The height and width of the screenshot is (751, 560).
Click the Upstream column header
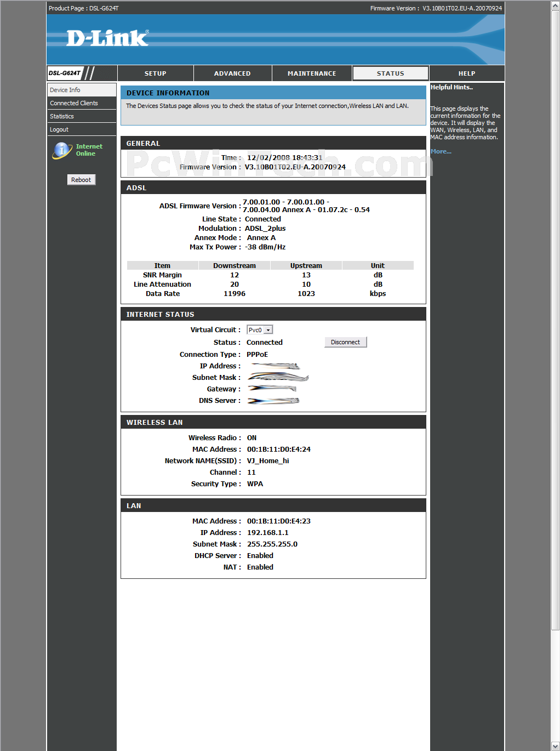click(306, 266)
